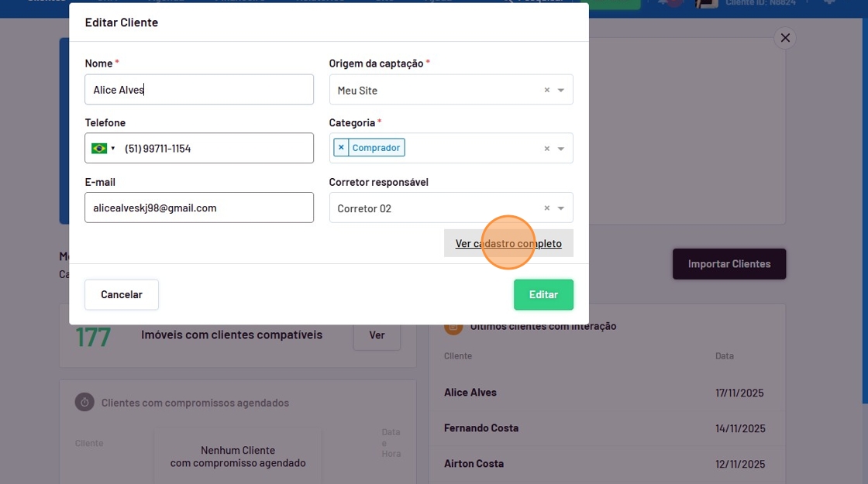The image size is (868, 484).
Task: Click the Ver cadastro completo link
Action: [x=508, y=243]
